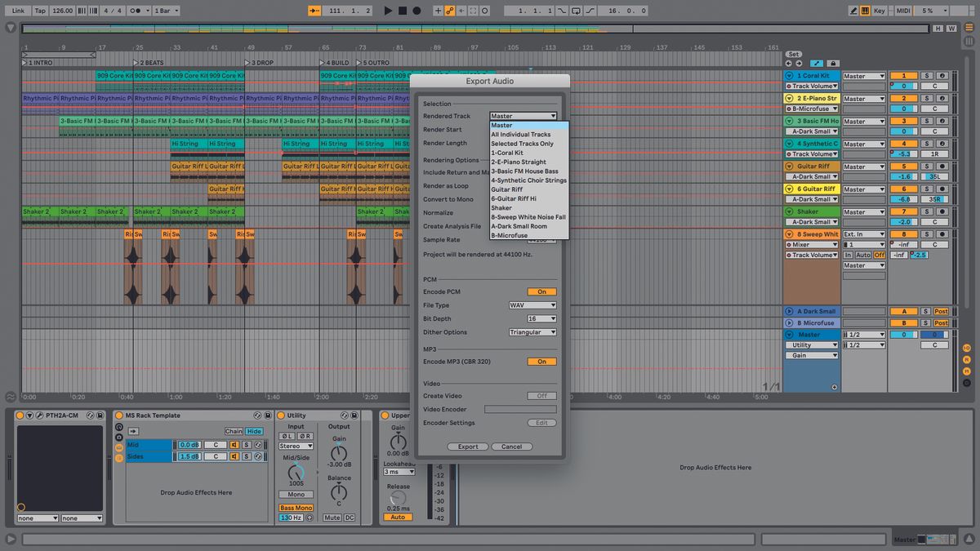Click the Cancel button
Viewport: 980px width, 551px height.
pos(512,447)
